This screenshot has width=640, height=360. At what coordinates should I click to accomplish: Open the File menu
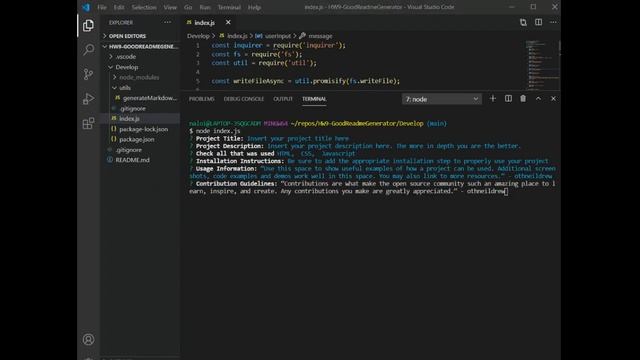click(x=102, y=7)
